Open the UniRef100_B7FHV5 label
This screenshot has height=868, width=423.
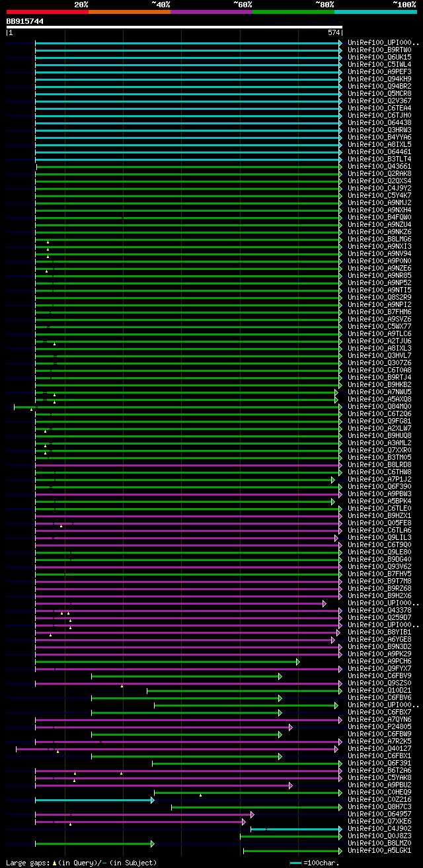pyautogui.click(x=379, y=574)
